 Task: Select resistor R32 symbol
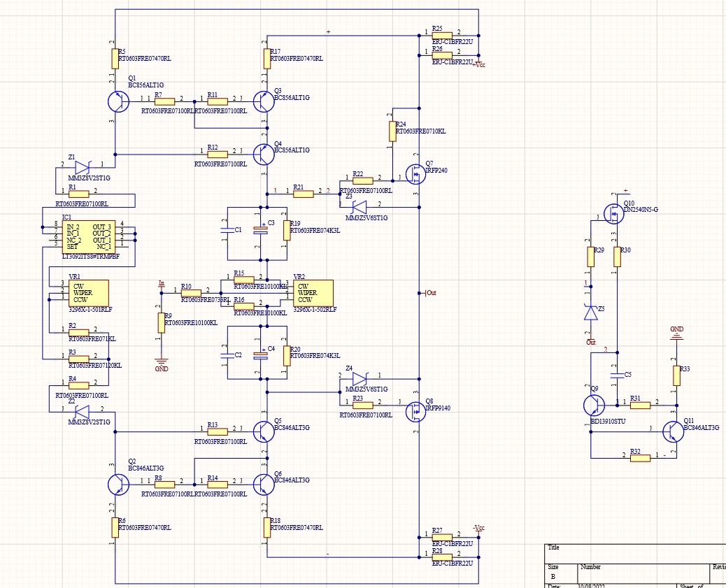click(641, 459)
